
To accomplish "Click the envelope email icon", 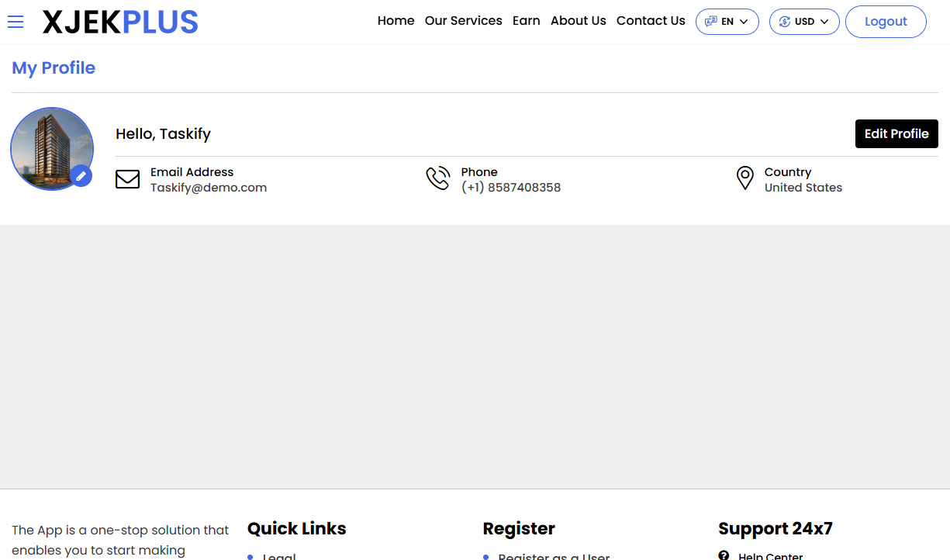I will pos(127,179).
